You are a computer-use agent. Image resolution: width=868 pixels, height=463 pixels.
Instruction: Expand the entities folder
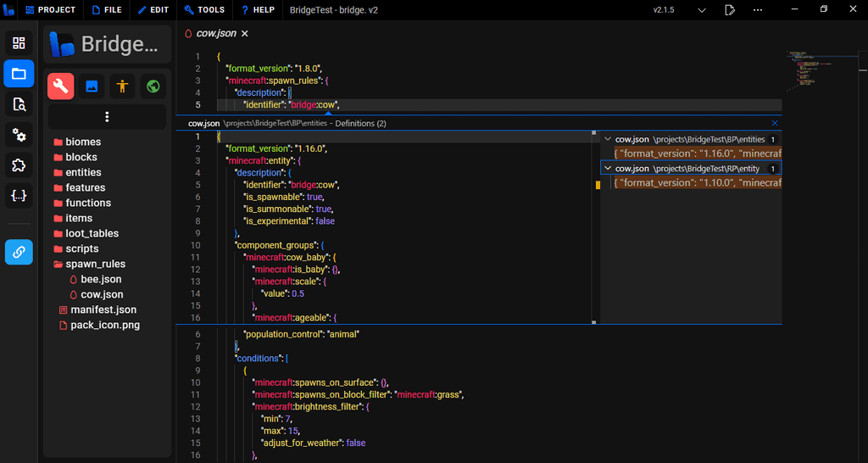[83, 172]
